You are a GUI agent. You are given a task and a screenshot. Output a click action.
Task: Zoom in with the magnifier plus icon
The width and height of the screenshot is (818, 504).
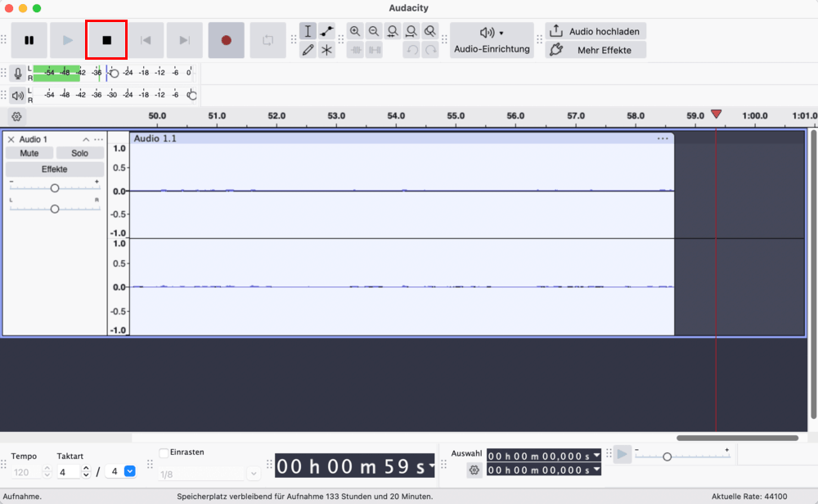pyautogui.click(x=355, y=31)
